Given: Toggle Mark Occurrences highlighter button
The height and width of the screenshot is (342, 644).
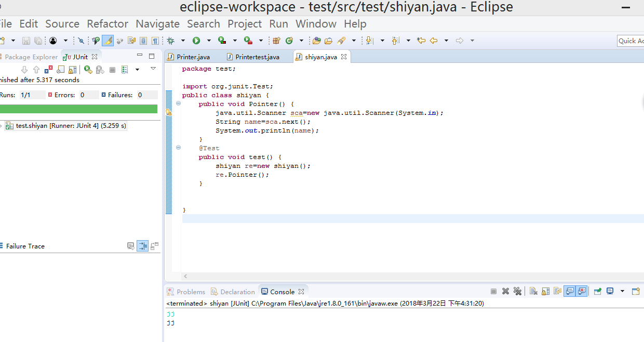Looking at the screenshot, I should click(108, 41).
